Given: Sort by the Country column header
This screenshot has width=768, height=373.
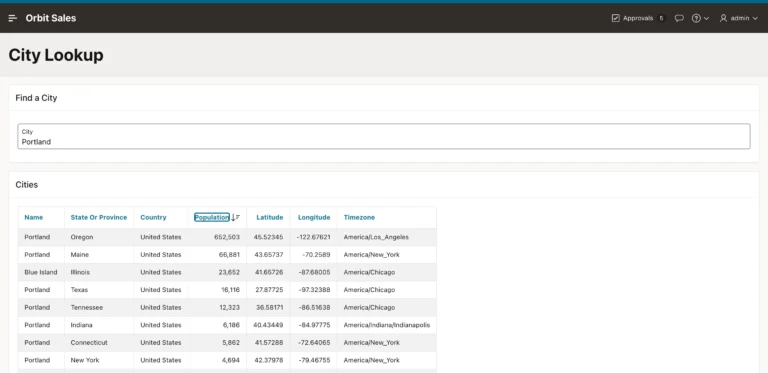Looking at the screenshot, I should 153,217.
